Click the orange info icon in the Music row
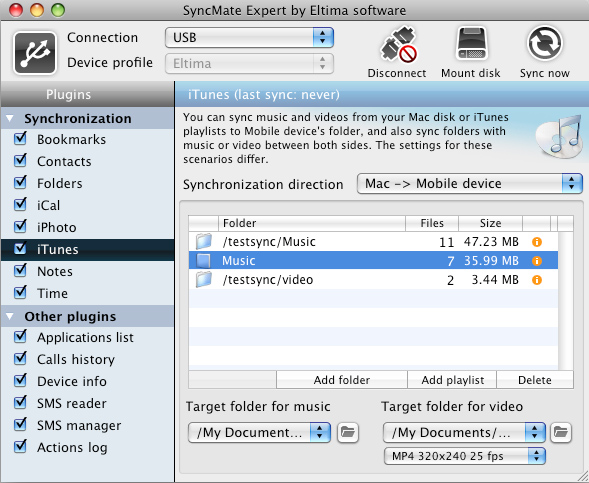589x483 pixels. click(537, 261)
